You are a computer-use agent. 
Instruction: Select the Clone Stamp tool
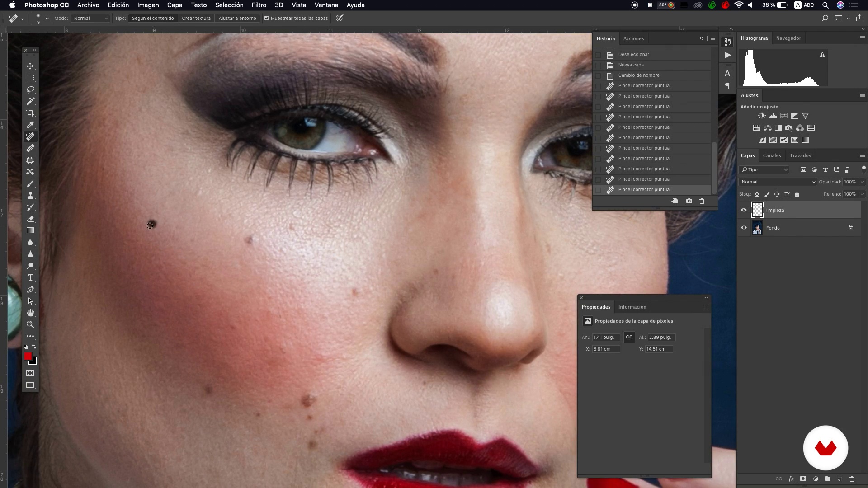click(x=30, y=195)
